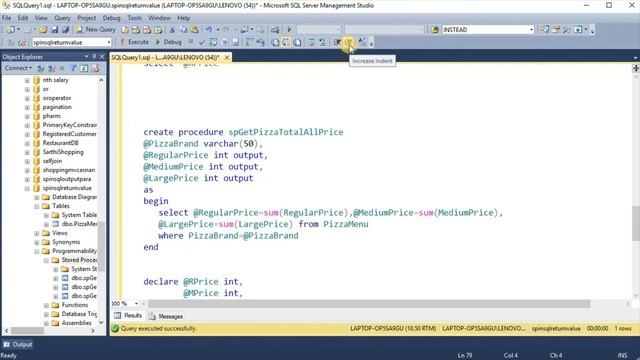Image resolution: width=640 pixels, height=360 pixels.
Task: Switch to the Messages tab
Action: click(166, 316)
